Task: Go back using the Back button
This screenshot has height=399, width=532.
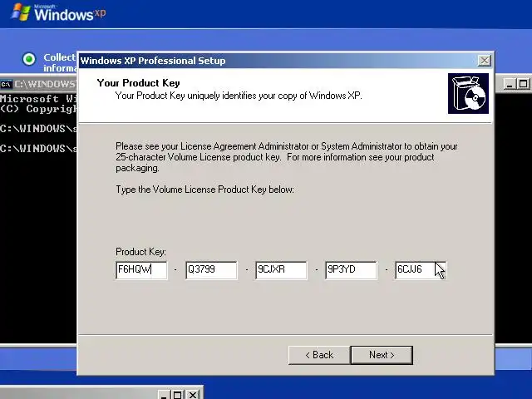Action: pyautogui.click(x=319, y=355)
